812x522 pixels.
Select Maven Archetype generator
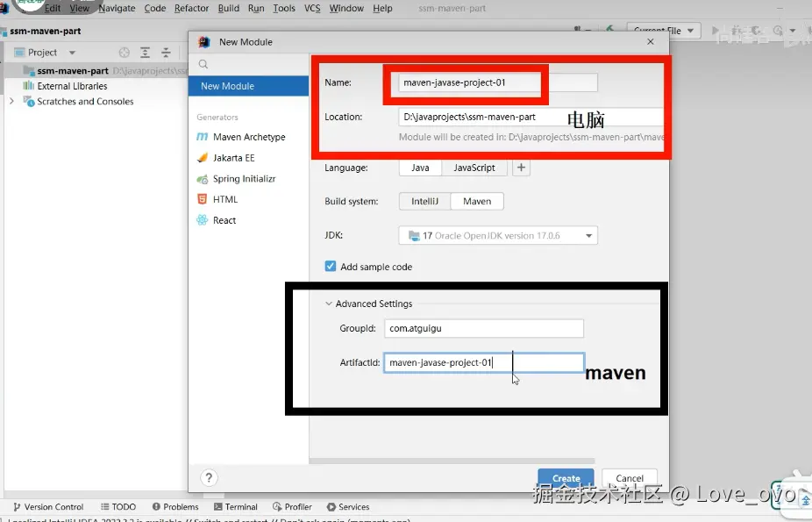[248, 137]
